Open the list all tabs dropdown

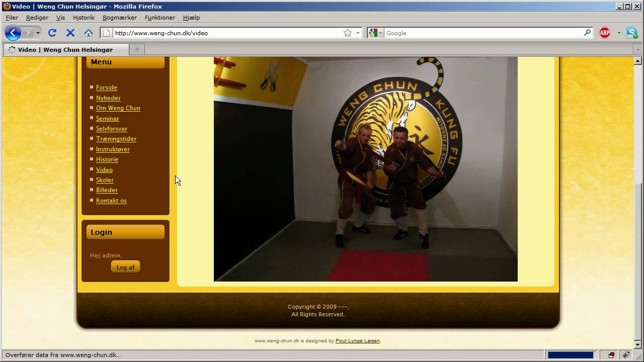pyautogui.click(x=638, y=50)
